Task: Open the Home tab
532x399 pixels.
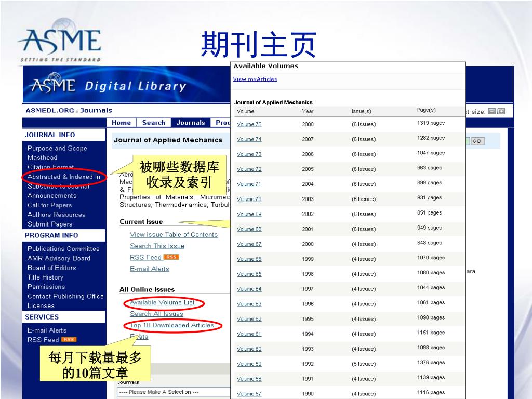Action: pos(121,123)
